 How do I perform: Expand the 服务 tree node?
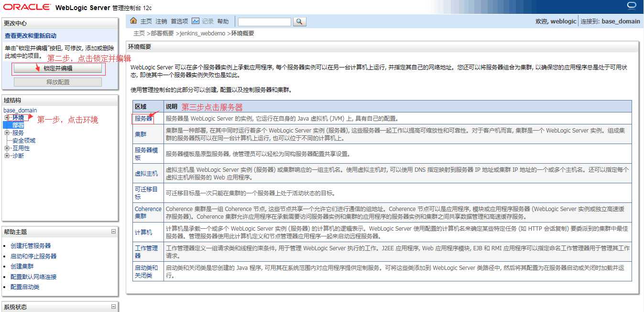point(7,133)
